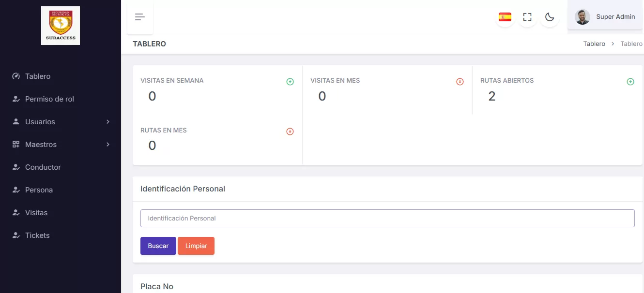The height and width of the screenshot is (293, 644).
Task: Click the Super Admin avatar picture
Action: click(x=582, y=17)
